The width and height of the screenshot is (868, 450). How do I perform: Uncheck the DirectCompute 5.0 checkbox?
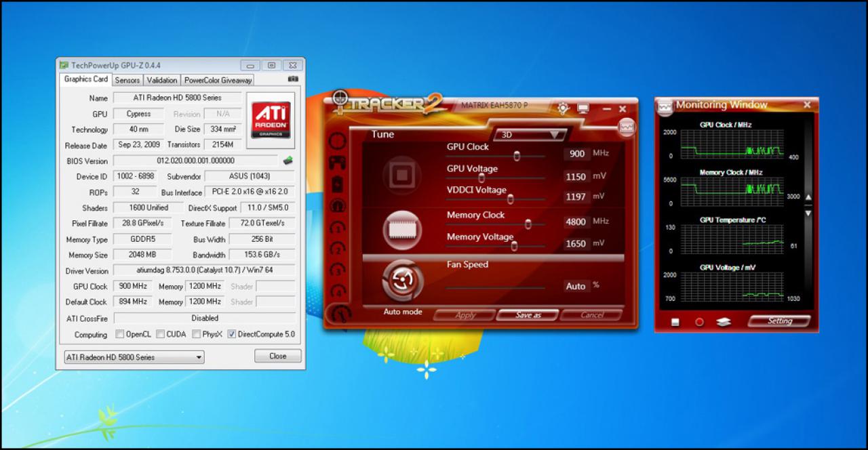[232, 334]
